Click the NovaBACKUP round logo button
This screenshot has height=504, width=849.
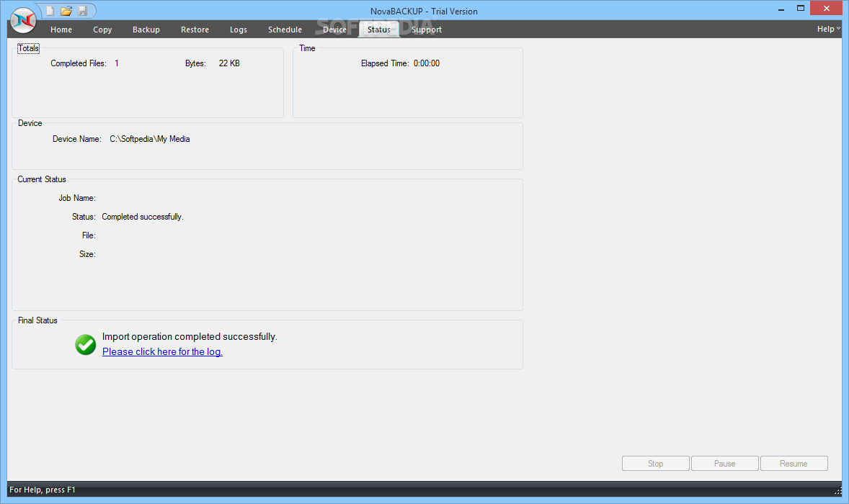pos(23,21)
